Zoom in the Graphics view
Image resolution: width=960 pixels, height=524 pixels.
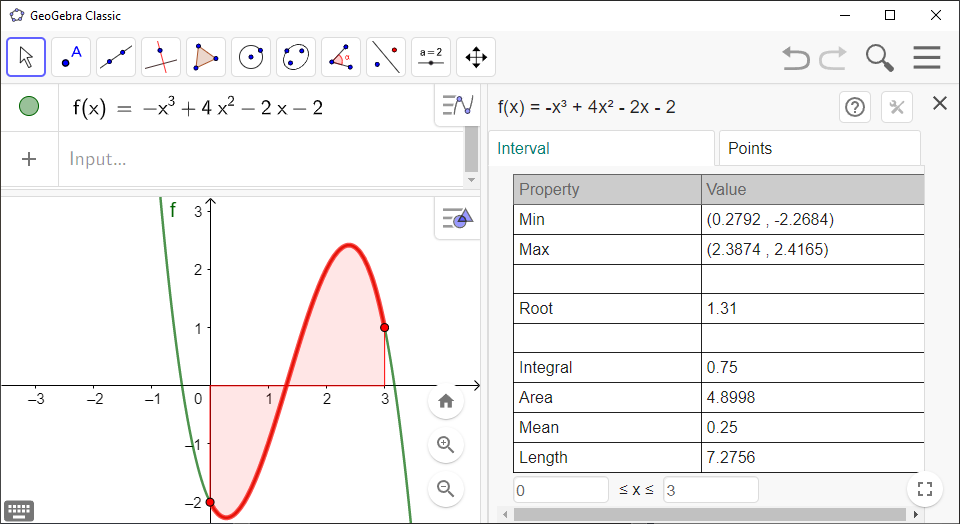pyautogui.click(x=446, y=445)
